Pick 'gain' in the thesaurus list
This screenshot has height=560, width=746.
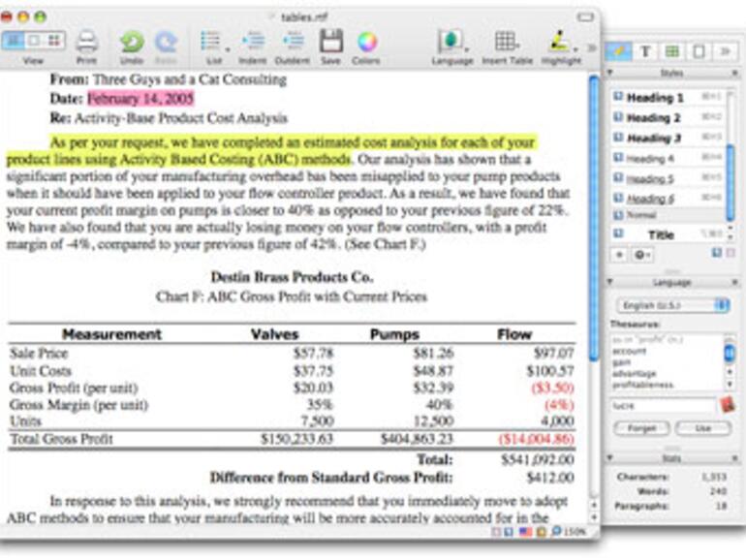(x=621, y=362)
